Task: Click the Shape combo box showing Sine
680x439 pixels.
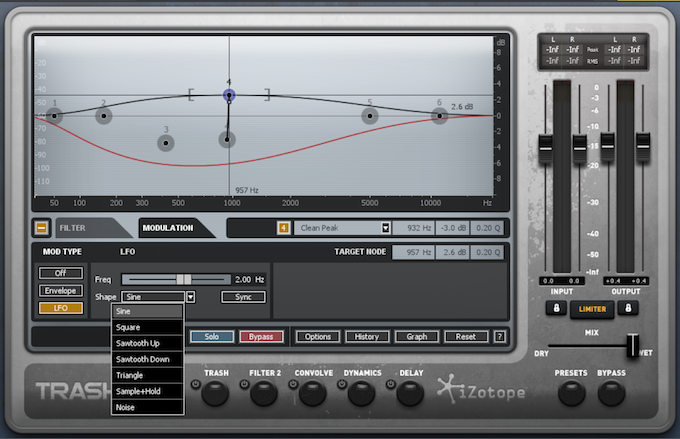Action: [154, 297]
